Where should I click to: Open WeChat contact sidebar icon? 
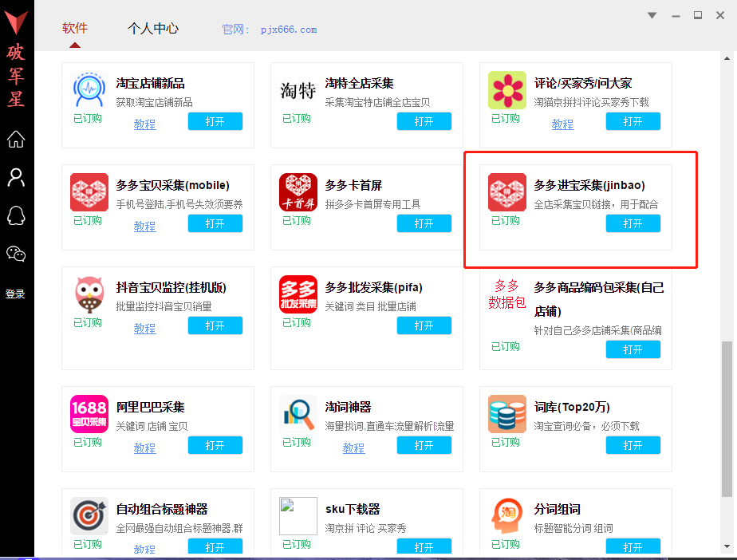[x=16, y=254]
